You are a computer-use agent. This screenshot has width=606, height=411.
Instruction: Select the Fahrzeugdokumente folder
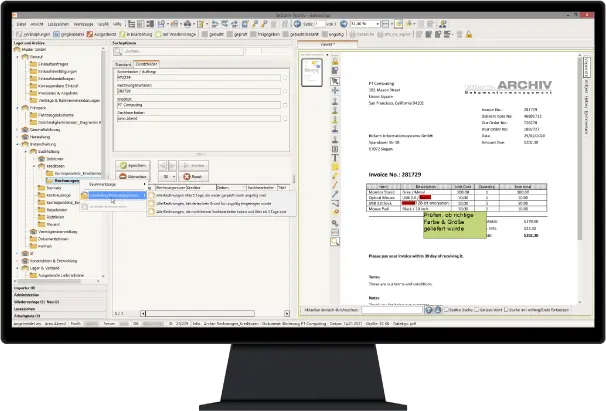tap(52, 115)
